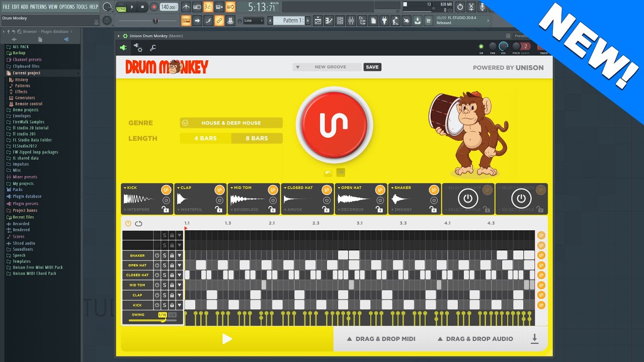Regenerate the KICK row pattern with Unison icon

pos(541,305)
